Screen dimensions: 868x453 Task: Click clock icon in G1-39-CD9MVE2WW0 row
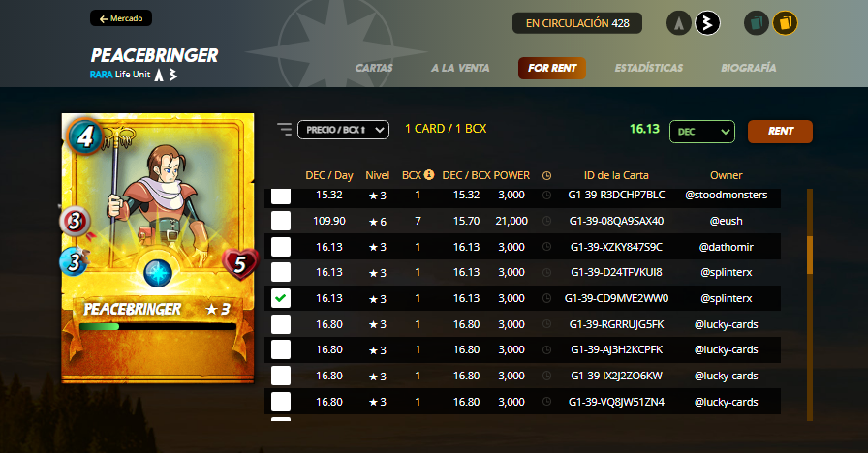546,298
